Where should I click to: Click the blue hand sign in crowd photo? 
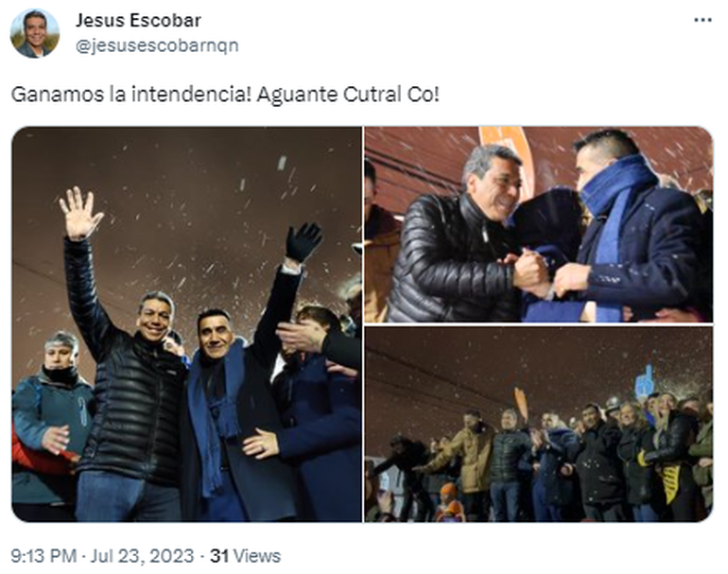point(646,382)
